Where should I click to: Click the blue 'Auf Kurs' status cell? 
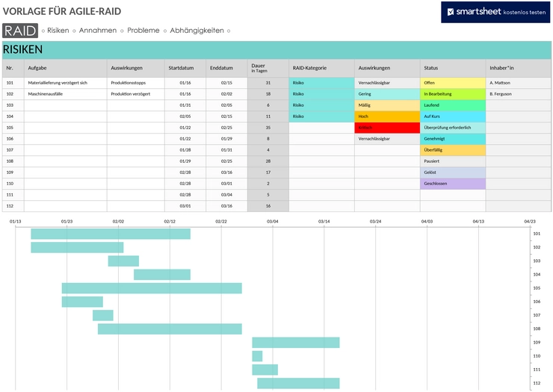coord(453,116)
